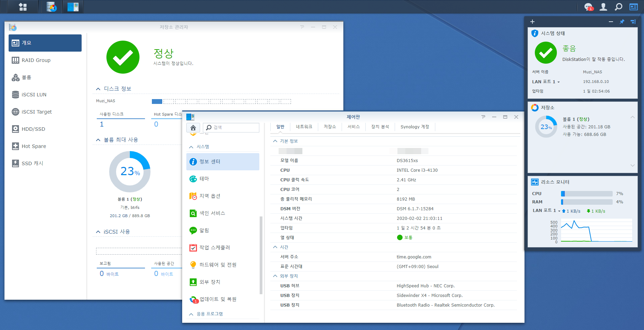Switch to 서비스 tab

click(x=354, y=127)
